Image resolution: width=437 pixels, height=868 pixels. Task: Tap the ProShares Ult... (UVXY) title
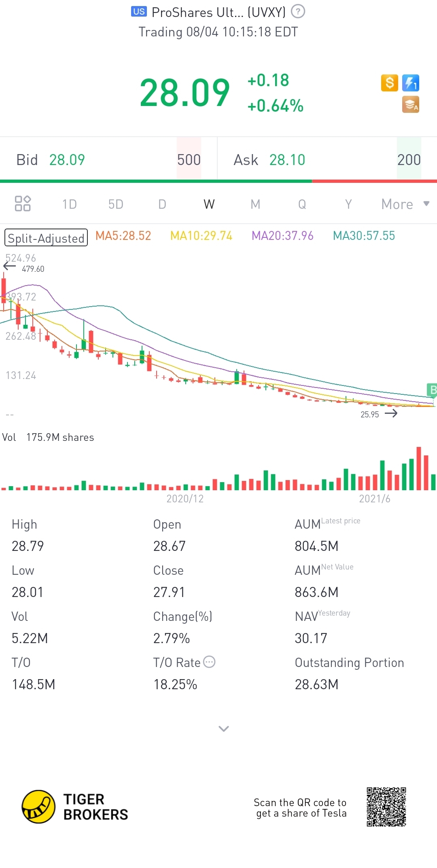coord(218,13)
